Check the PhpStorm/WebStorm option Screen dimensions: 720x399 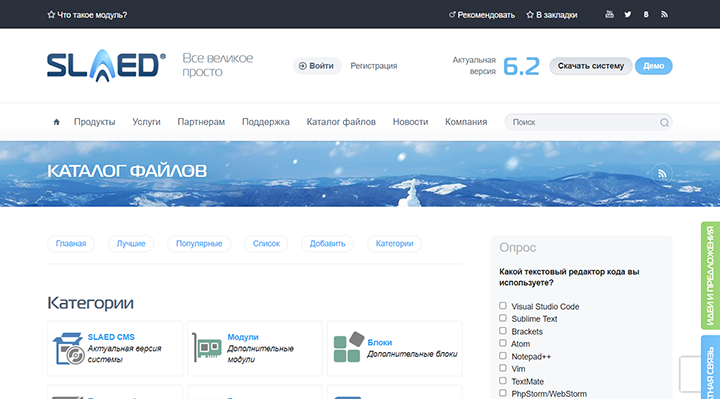point(503,393)
